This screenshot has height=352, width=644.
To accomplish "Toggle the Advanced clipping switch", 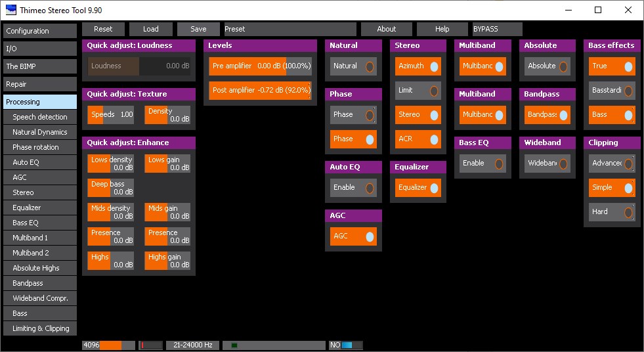I will click(x=612, y=164).
